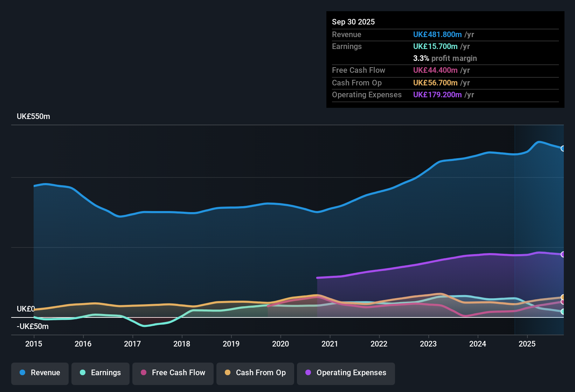Toggle Operating Expenses series visibility

(346, 373)
